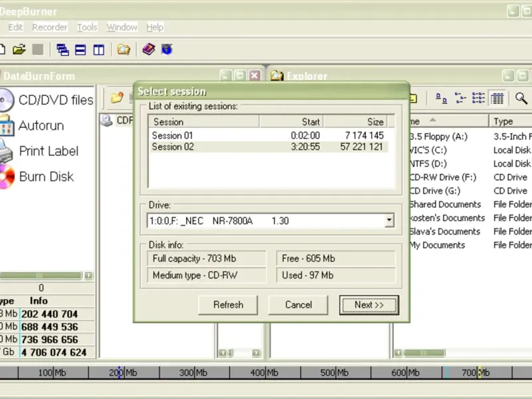Open the Tools menu

(x=87, y=27)
